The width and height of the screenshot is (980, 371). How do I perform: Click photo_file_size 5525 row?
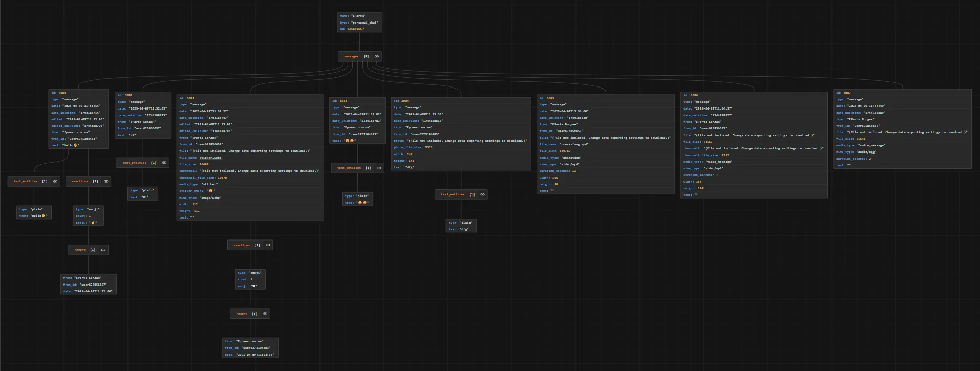[413, 147]
